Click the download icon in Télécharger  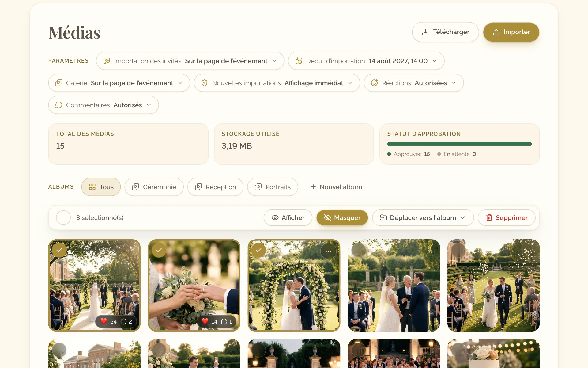[425, 32]
